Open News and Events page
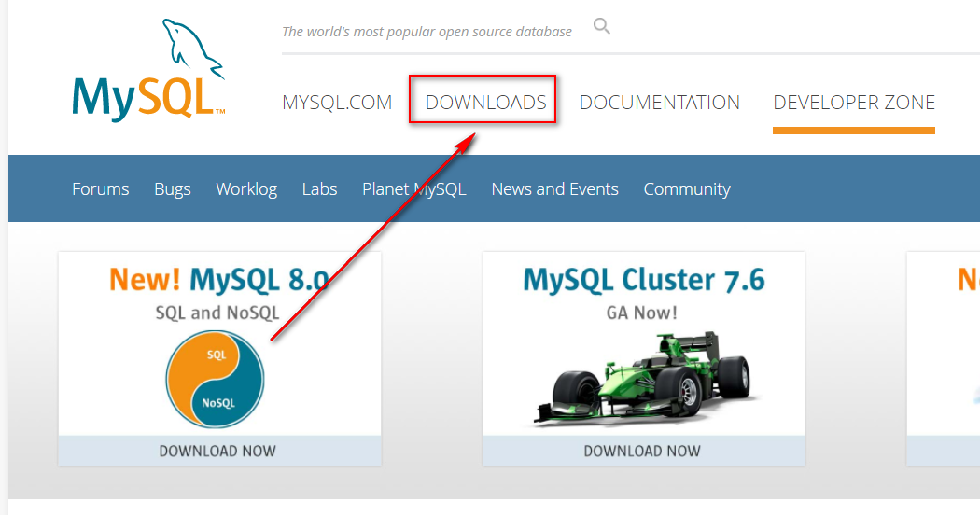Screen dimensions: 980x515 (x=555, y=188)
